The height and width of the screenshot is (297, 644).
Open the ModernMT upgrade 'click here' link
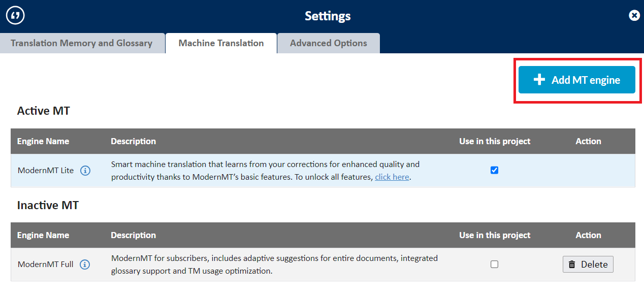pyautogui.click(x=392, y=177)
